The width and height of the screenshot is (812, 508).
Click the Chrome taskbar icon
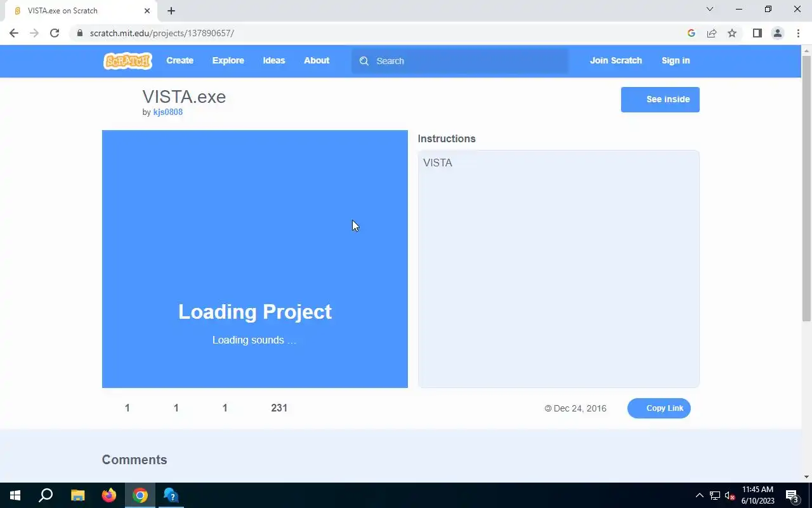coord(140,495)
